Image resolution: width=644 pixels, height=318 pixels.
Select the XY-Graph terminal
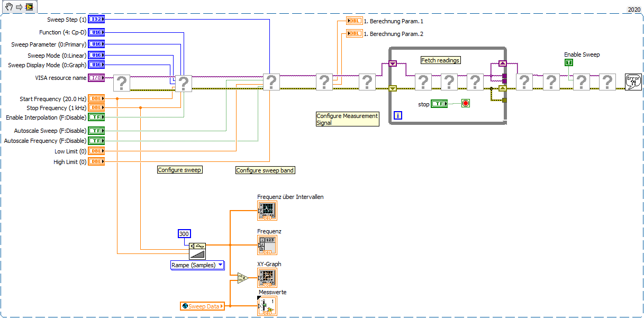pos(267,277)
